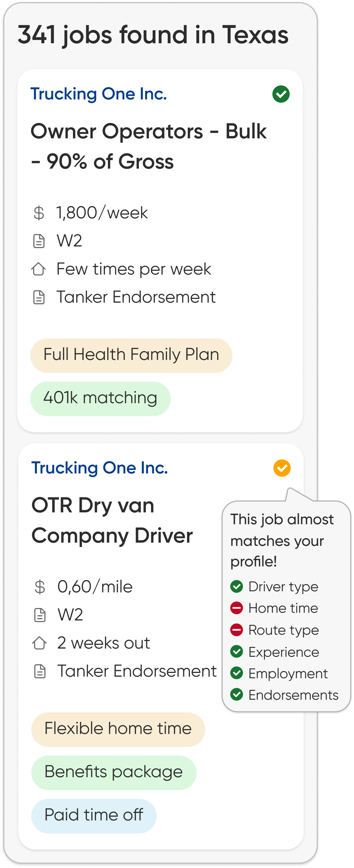Click dollar icon beside 1,800/week
The image size is (354, 868).
(x=39, y=213)
